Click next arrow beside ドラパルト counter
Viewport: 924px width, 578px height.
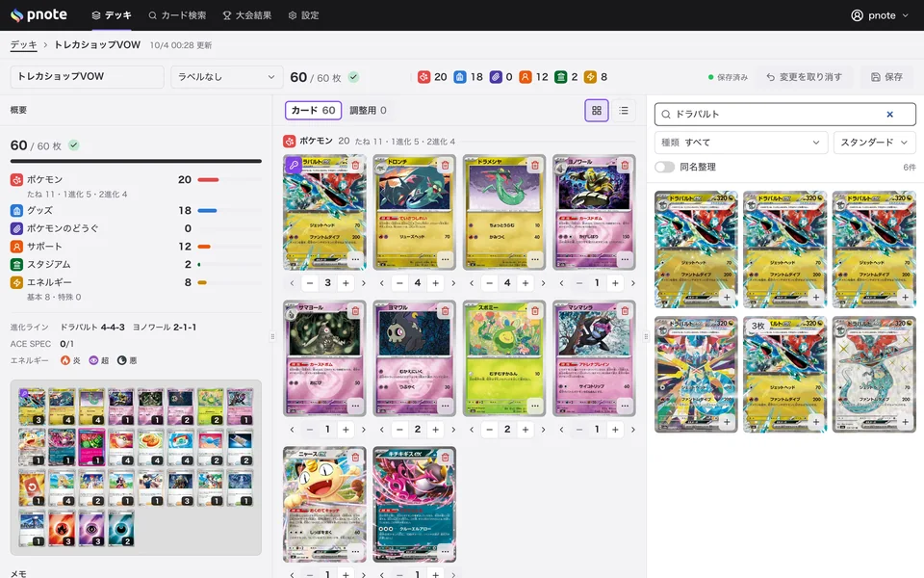pos(364,283)
